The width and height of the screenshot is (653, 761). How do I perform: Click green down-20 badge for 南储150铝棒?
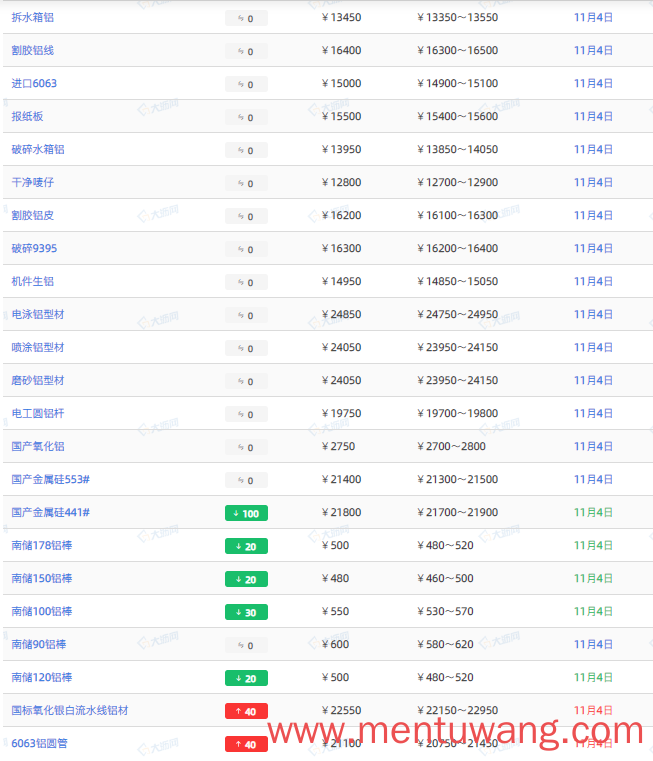[x=246, y=579]
